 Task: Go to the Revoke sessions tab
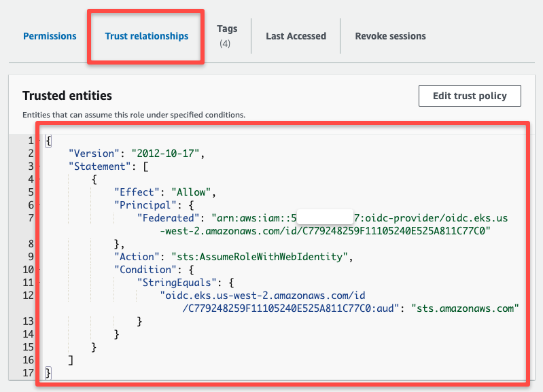pos(390,36)
